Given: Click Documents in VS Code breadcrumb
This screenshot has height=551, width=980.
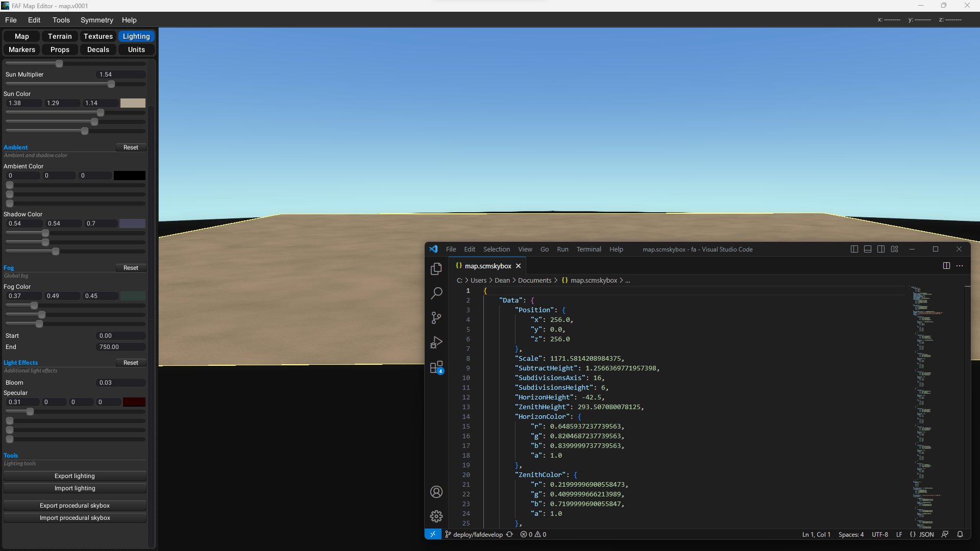Looking at the screenshot, I should (534, 280).
